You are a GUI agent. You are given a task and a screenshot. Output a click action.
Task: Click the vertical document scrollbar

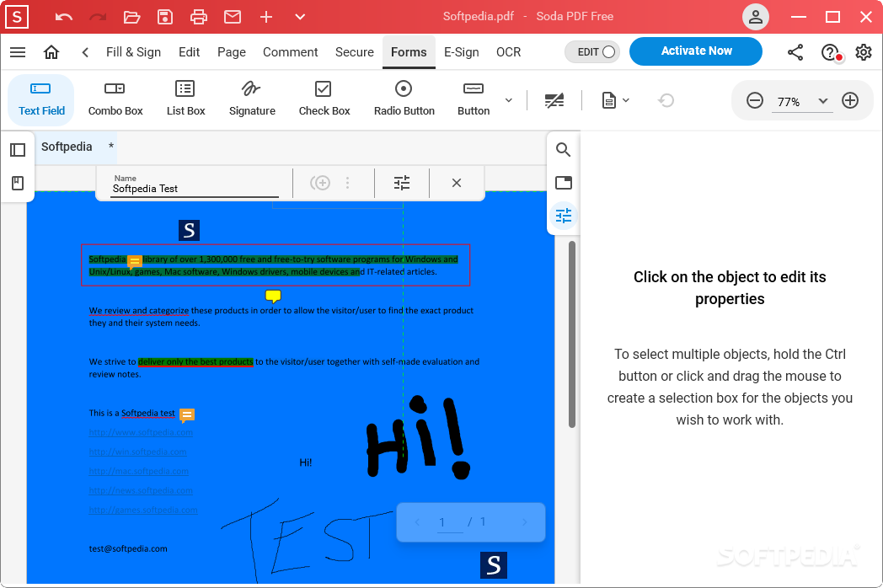point(572,334)
